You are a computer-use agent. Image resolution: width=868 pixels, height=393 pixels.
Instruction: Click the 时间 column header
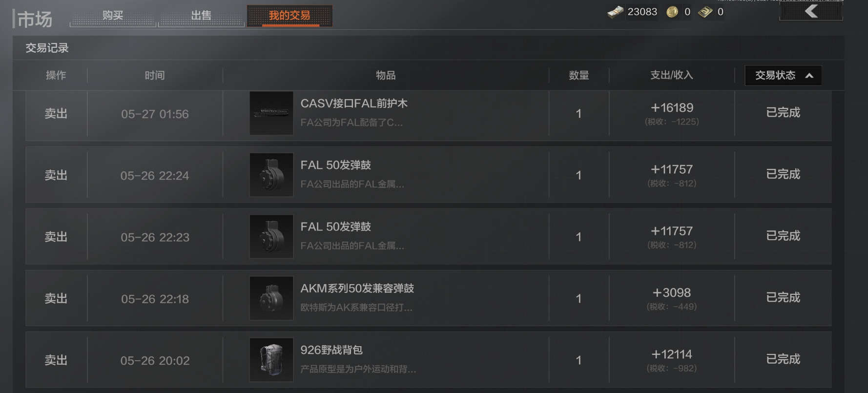(x=155, y=75)
